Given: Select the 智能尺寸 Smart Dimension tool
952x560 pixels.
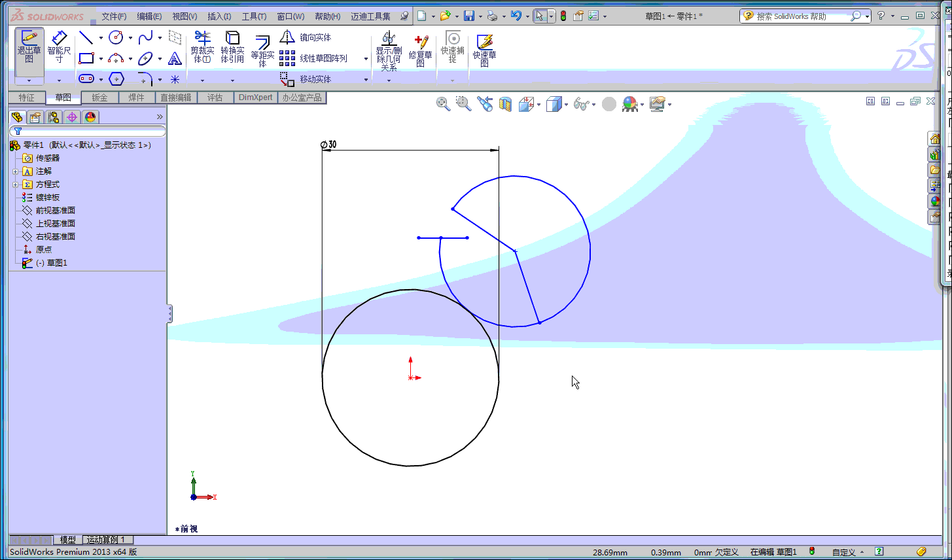Looking at the screenshot, I should click(x=59, y=47).
